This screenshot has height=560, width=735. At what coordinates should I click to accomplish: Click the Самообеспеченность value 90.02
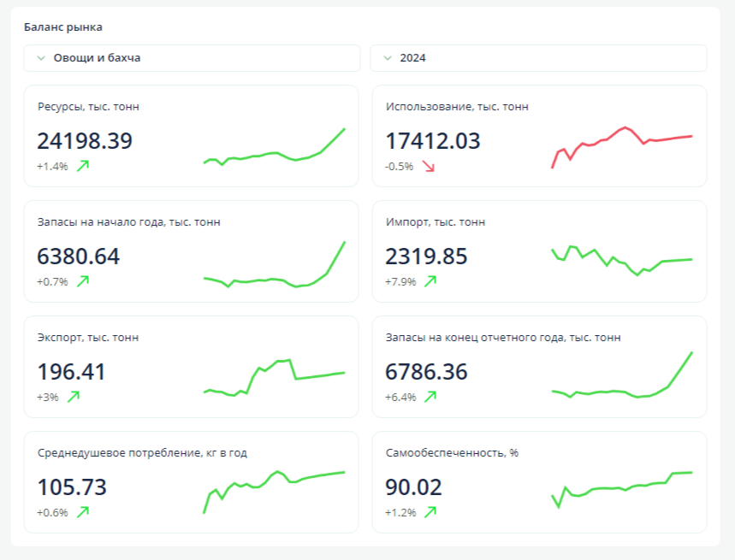click(x=414, y=487)
